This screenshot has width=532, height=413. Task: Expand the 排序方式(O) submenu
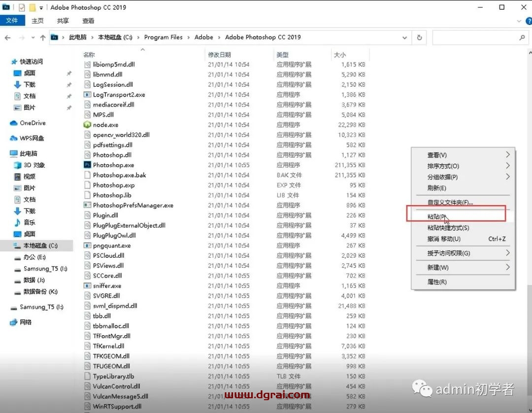(464, 166)
